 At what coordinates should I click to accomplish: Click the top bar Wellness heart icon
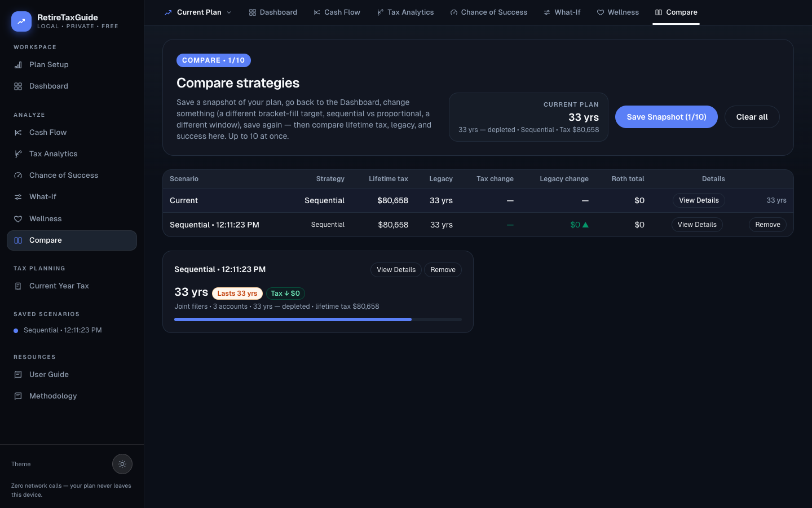tap(601, 12)
